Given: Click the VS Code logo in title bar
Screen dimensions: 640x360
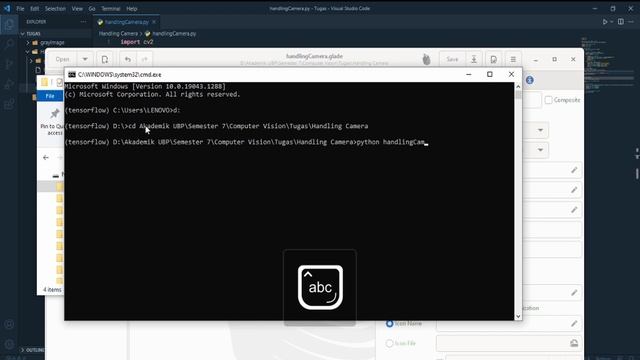Looking at the screenshot, I should click(7, 8).
